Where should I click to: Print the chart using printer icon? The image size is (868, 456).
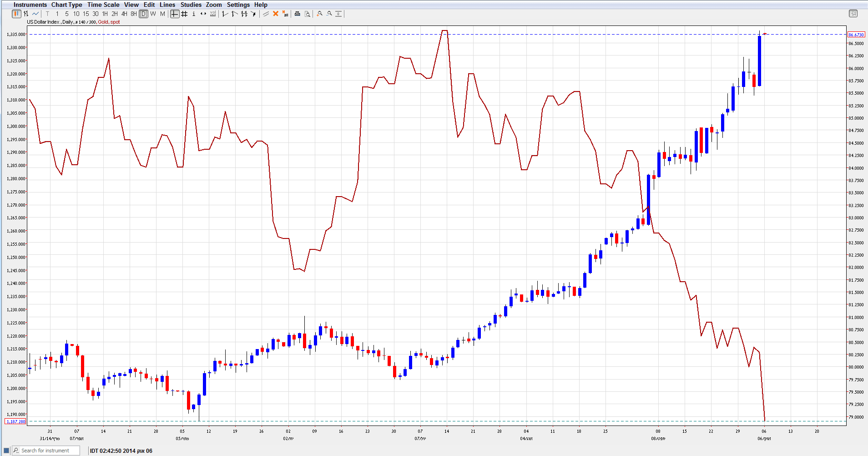click(x=297, y=14)
